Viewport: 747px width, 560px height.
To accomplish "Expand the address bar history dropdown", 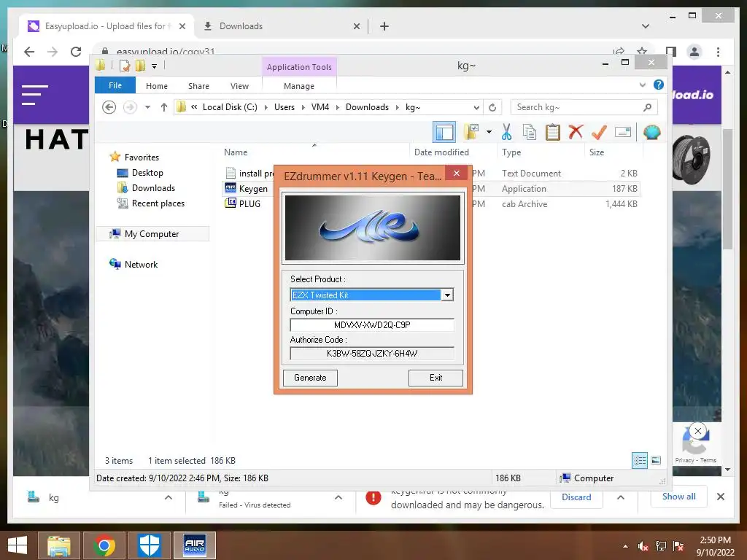I will [476, 107].
